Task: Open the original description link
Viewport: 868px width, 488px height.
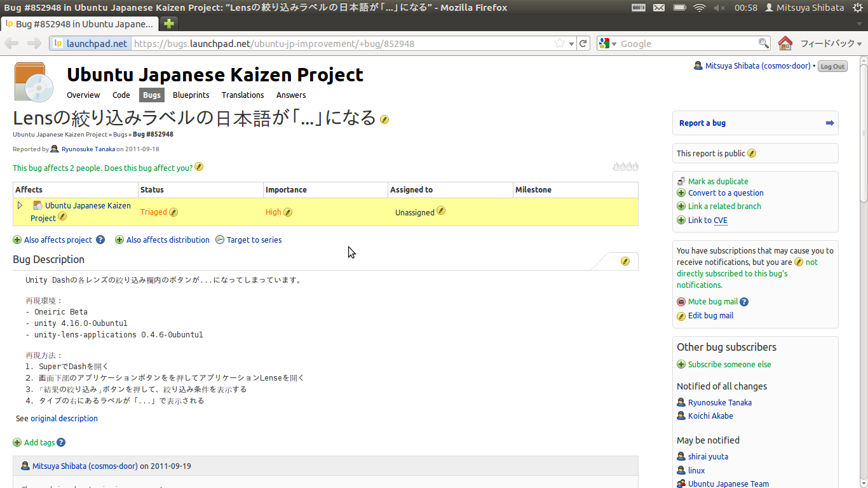Action: 64,419
